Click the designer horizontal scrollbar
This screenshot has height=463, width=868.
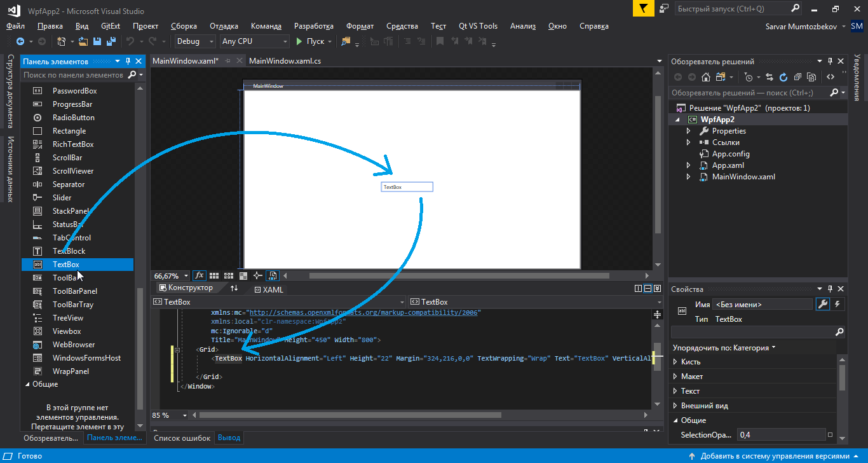459,276
